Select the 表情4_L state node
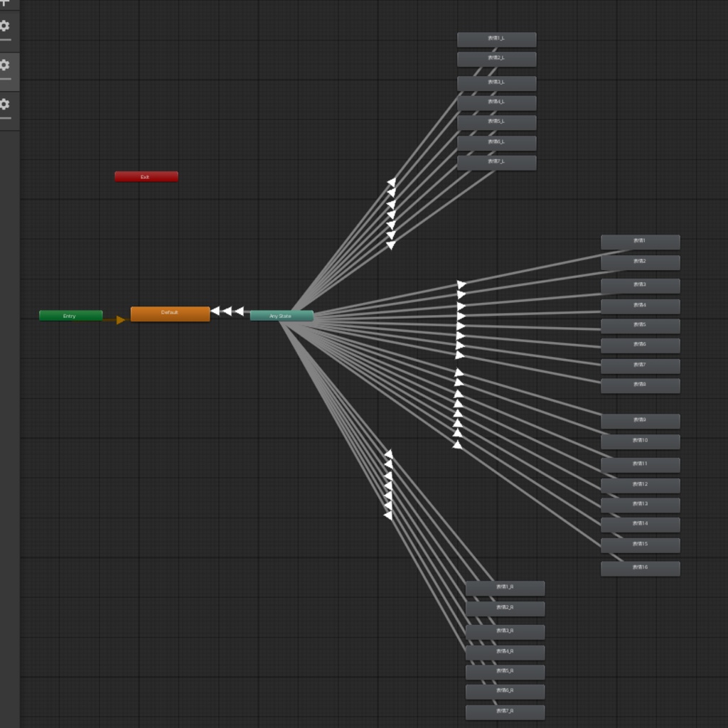Image resolution: width=728 pixels, height=728 pixels. coord(496,103)
